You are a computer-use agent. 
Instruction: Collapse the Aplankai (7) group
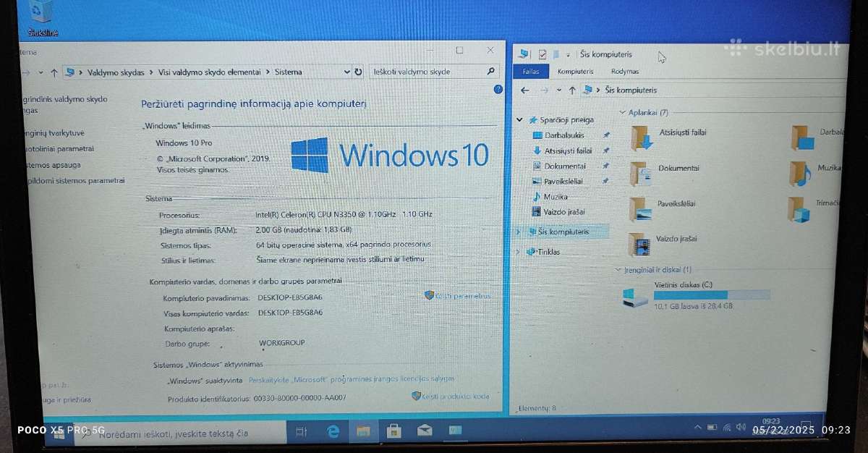click(623, 113)
